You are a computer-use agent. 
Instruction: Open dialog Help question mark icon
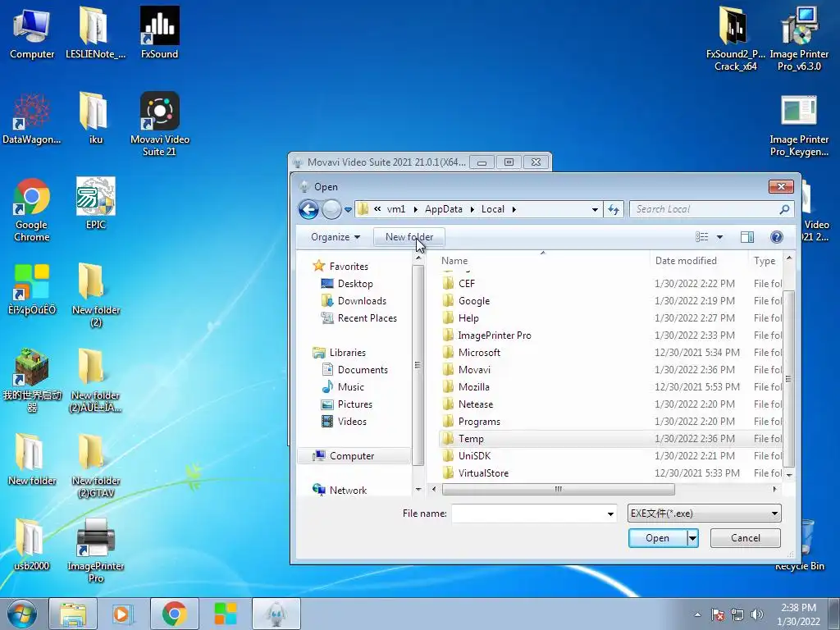(776, 237)
